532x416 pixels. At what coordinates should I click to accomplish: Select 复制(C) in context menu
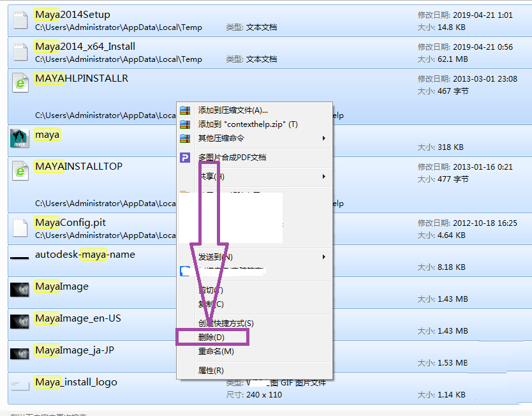254,304
